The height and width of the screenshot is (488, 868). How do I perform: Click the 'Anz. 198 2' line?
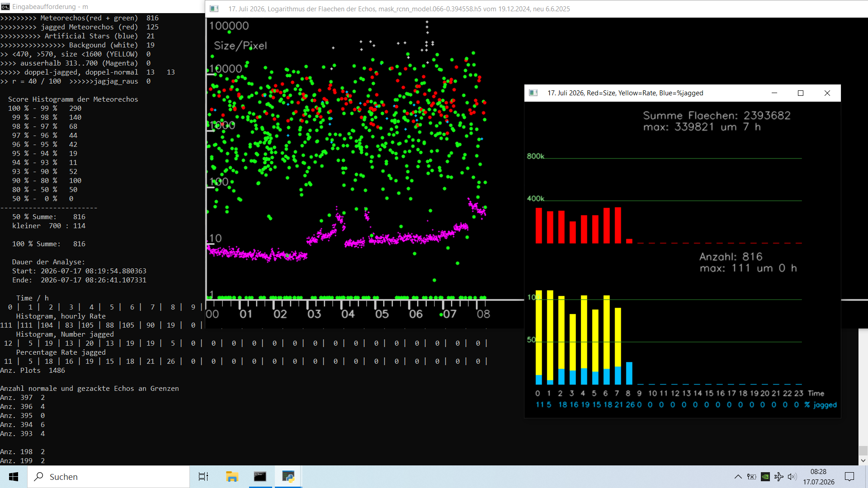[22, 452]
